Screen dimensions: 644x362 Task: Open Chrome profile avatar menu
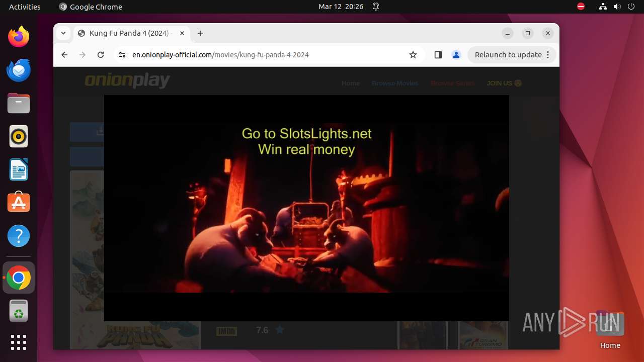pos(456,55)
